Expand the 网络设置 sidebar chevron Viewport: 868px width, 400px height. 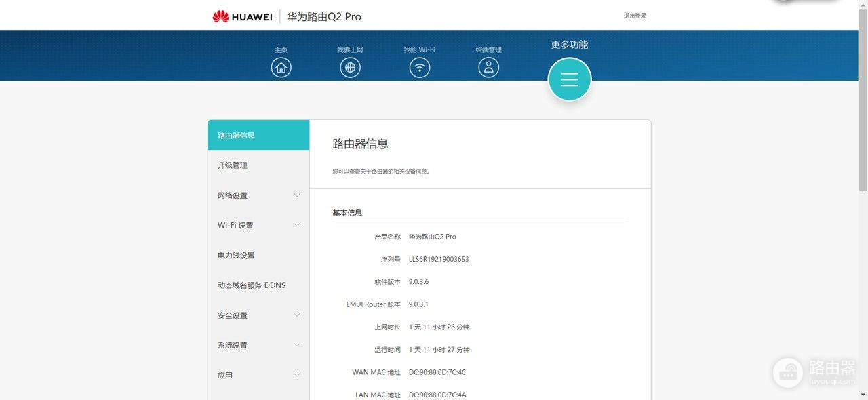tap(297, 195)
